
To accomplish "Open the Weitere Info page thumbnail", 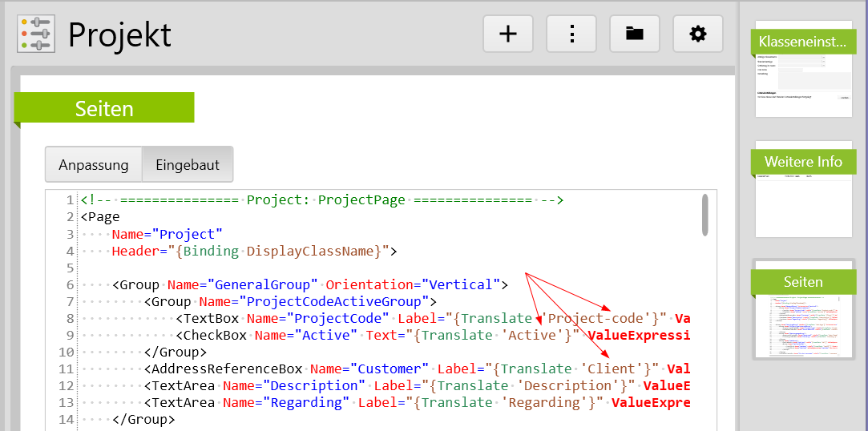I will click(x=803, y=189).
